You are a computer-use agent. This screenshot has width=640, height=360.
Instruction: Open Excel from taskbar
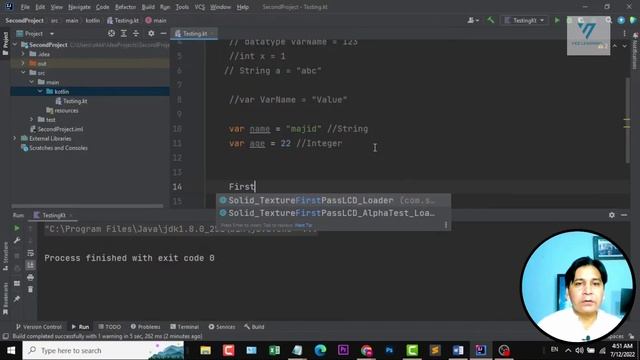274,350
